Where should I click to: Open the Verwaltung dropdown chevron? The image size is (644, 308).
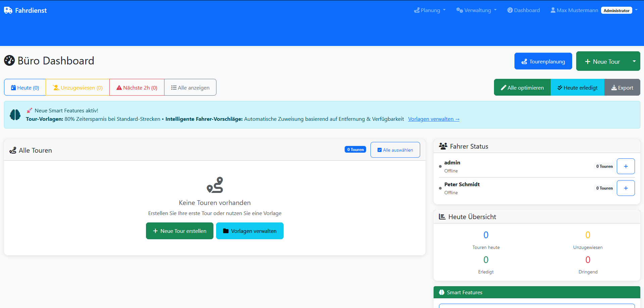pyautogui.click(x=495, y=10)
